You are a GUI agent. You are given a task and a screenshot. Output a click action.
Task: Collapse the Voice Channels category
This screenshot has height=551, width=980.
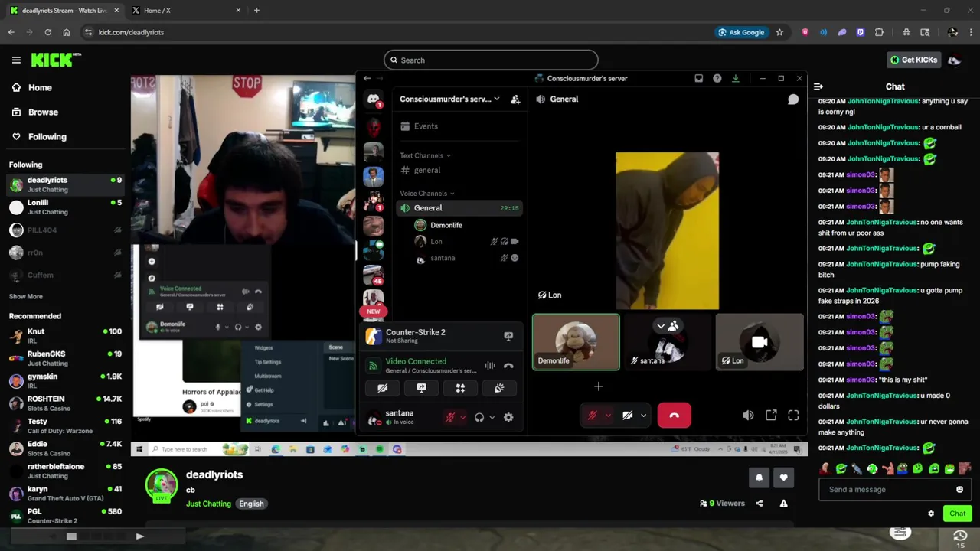(427, 194)
